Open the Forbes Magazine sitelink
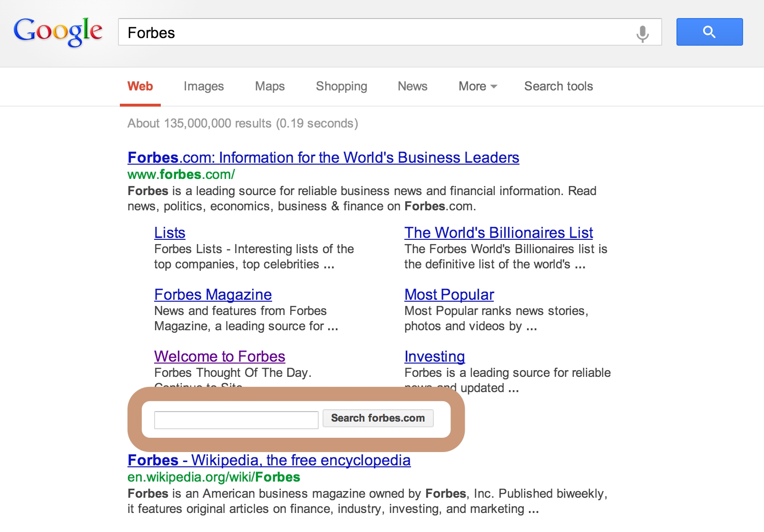 (213, 295)
